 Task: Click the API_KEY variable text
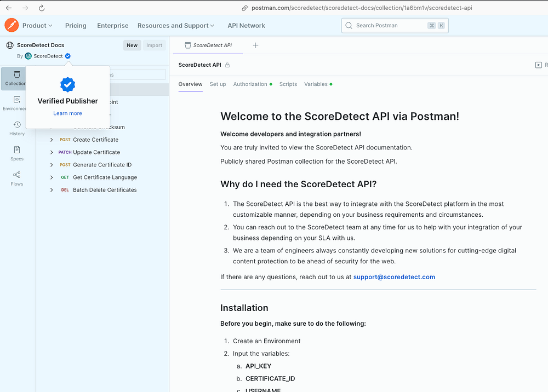coord(258,366)
